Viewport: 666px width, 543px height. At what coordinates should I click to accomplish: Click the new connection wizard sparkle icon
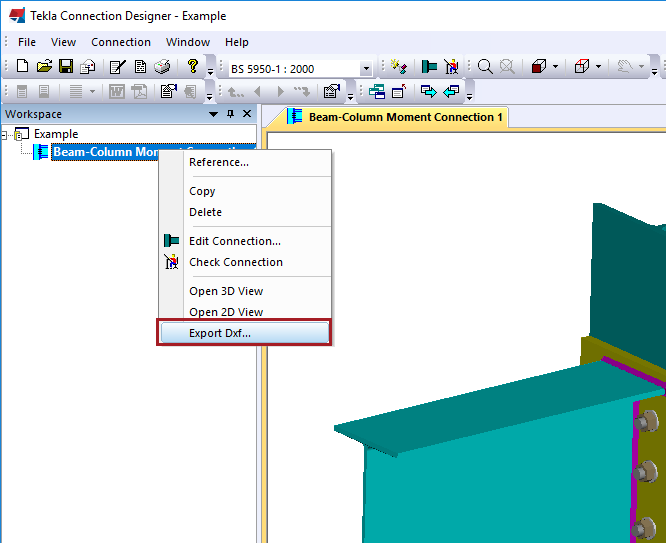coord(399,66)
